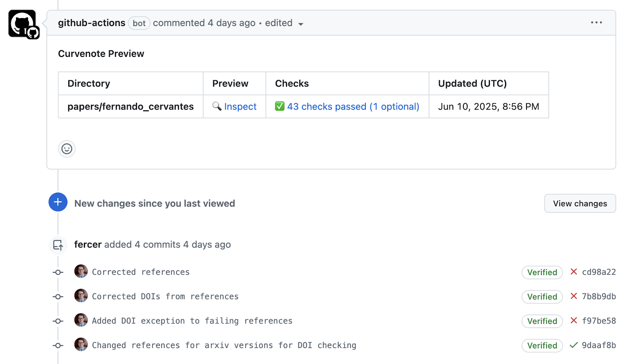Click fercer's avatar on Corrected references commit
Screen dimensions: 624x364
[81, 272]
